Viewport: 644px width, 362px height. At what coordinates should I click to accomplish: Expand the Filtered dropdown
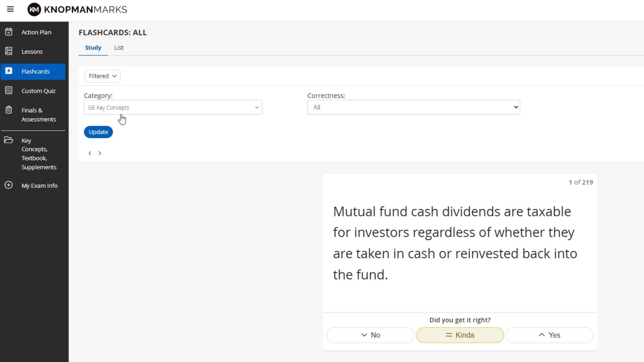tap(103, 76)
